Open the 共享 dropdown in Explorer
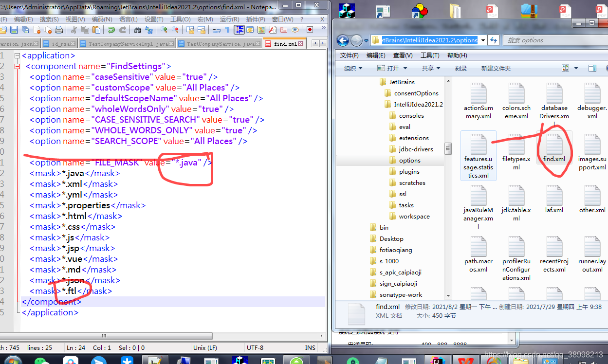Viewport: 608px width, 364px height. [431, 68]
